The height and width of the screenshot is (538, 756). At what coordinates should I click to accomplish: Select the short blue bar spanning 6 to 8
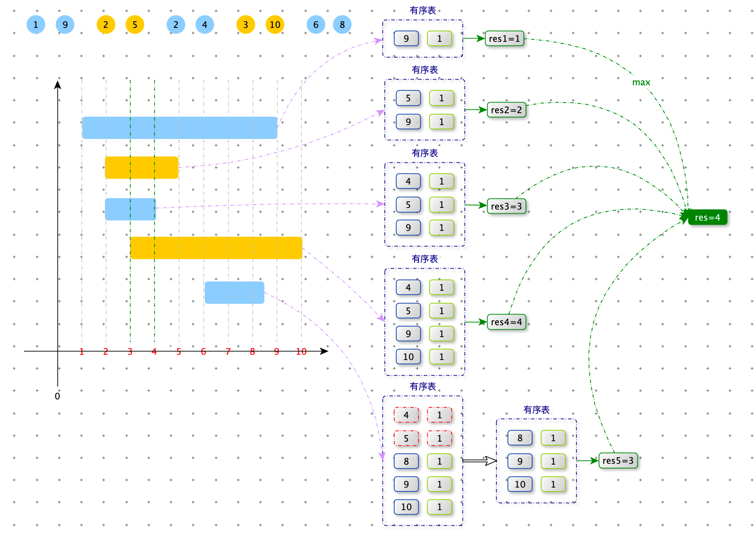234,292
